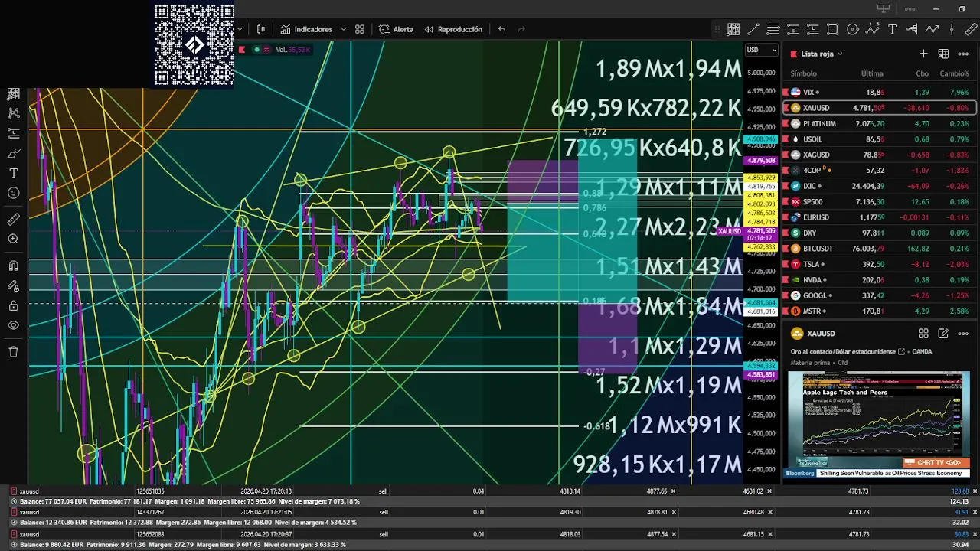This screenshot has height=551, width=980.
Task: Open the external link icon beside Dólar estadounidense
Action: tap(902, 352)
